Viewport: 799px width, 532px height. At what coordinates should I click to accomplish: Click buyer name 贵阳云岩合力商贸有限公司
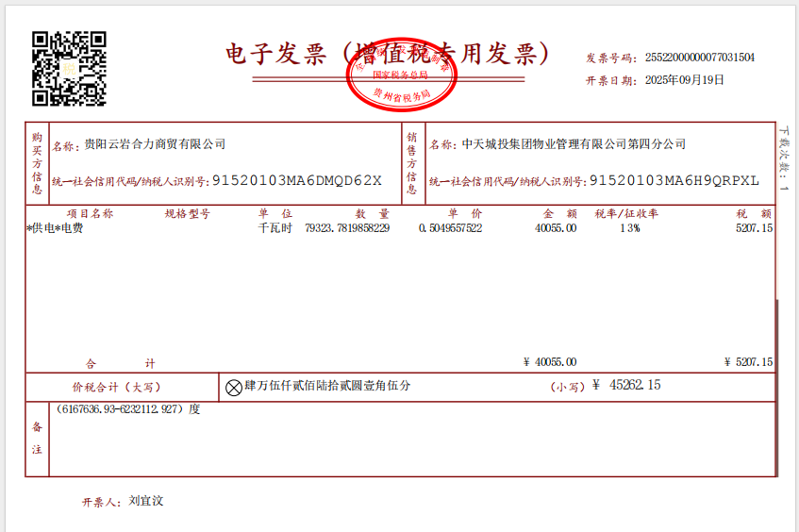(155, 144)
